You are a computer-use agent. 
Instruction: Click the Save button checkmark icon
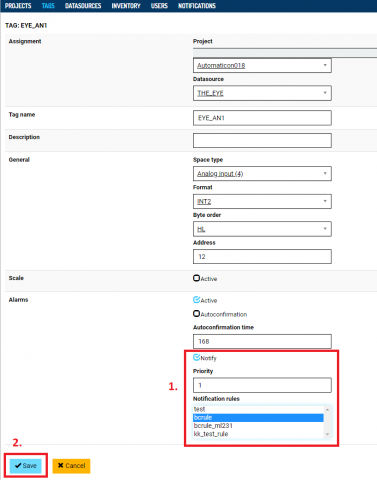click(x=18, y=465)
